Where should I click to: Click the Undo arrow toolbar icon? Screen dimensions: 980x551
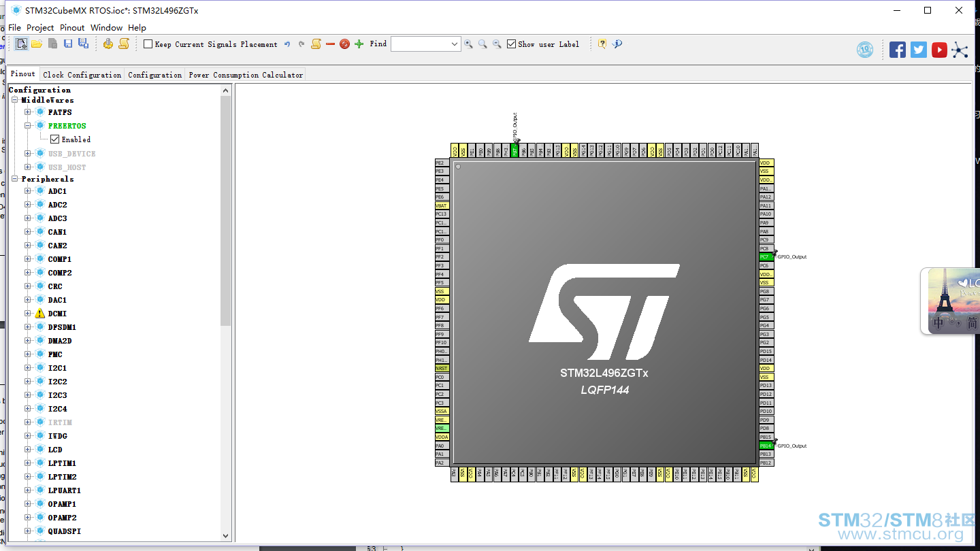pyautogui.click(x=287, y=44)
